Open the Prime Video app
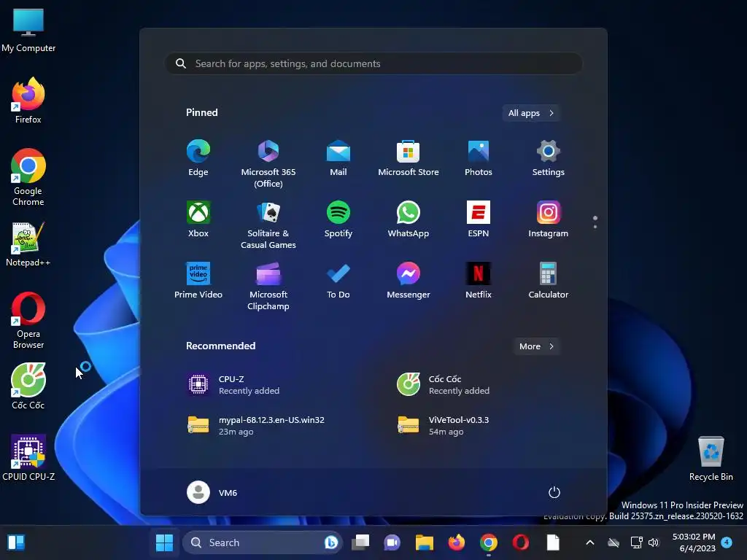Screen dimensions: 747x560 198,281
